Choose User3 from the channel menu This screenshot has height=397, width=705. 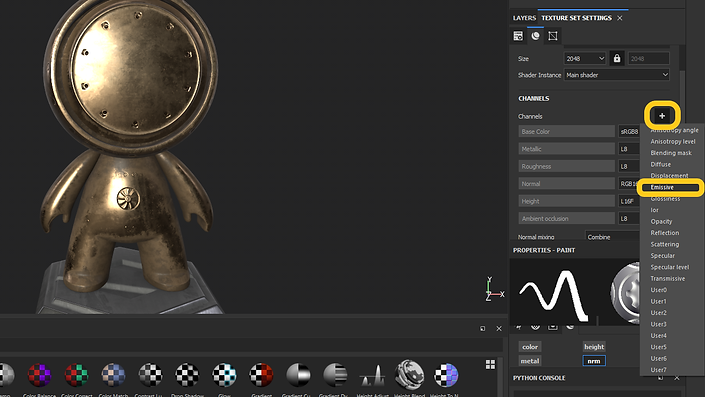coord(659,324)
